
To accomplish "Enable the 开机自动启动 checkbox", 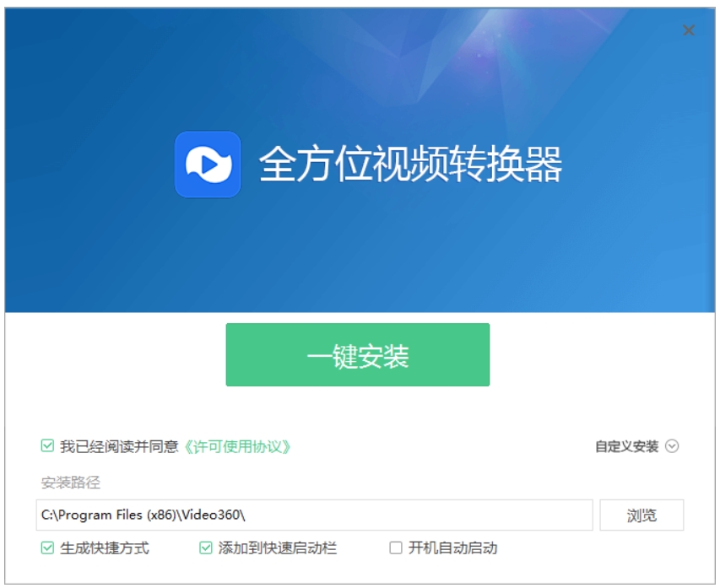I will click(x=396, y=548).
